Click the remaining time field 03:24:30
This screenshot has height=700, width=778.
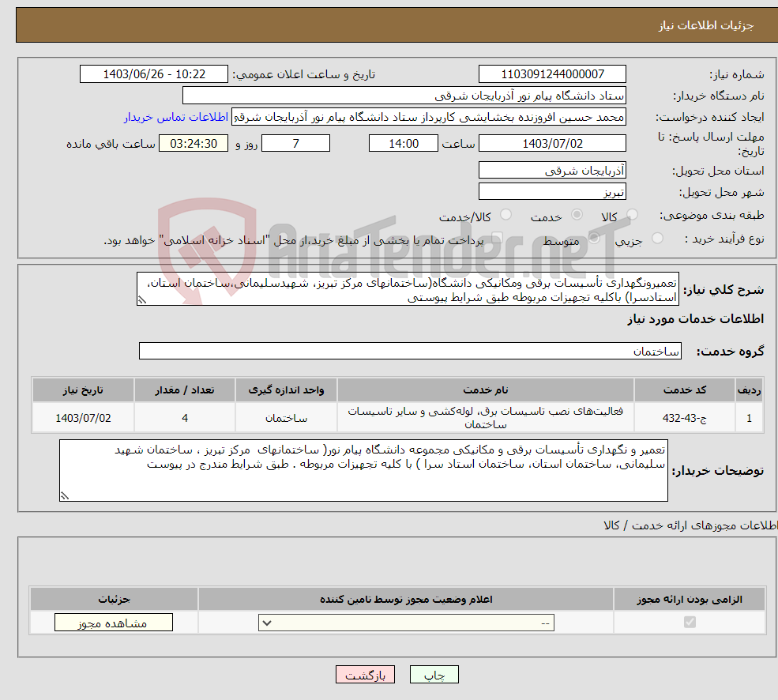click(194, 144)
